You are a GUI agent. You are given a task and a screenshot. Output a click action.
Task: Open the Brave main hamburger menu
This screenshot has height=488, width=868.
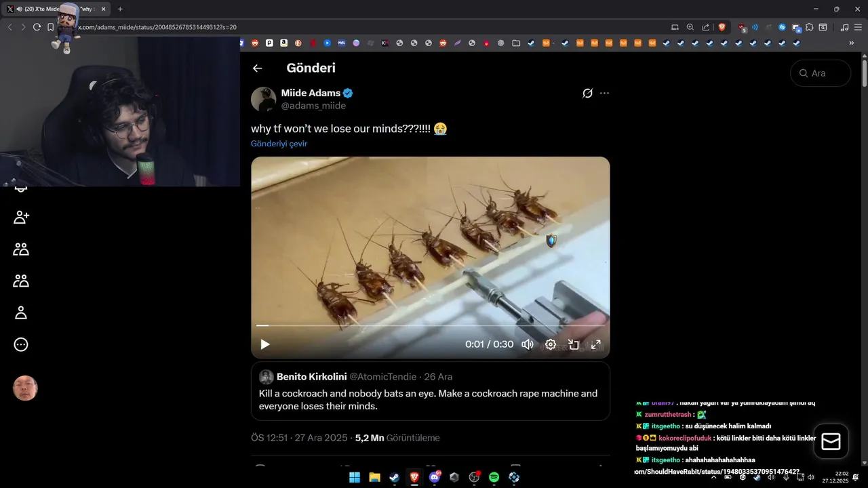858,27
